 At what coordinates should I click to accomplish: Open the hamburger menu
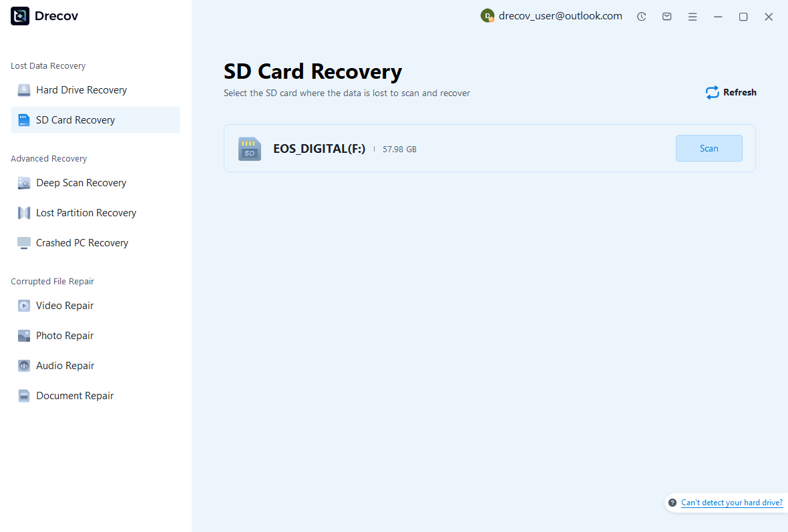tap(693, 16)
